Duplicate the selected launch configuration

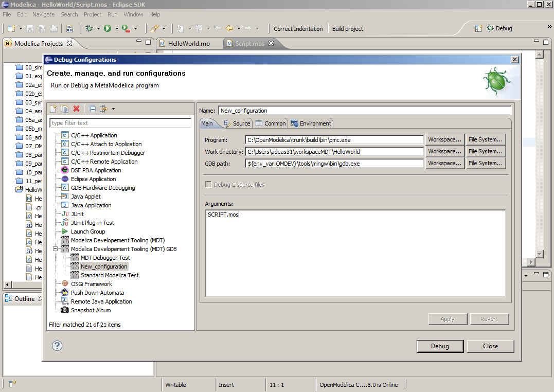[x=64, y=109]
